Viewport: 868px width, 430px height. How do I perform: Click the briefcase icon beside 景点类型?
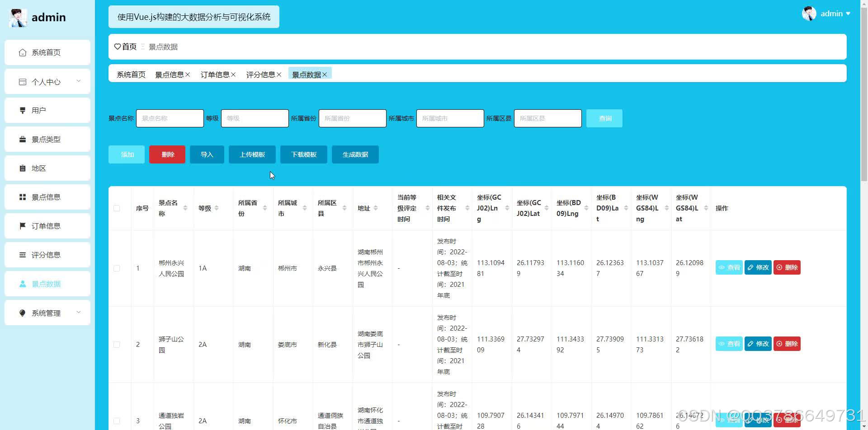[x=23, y=140]
